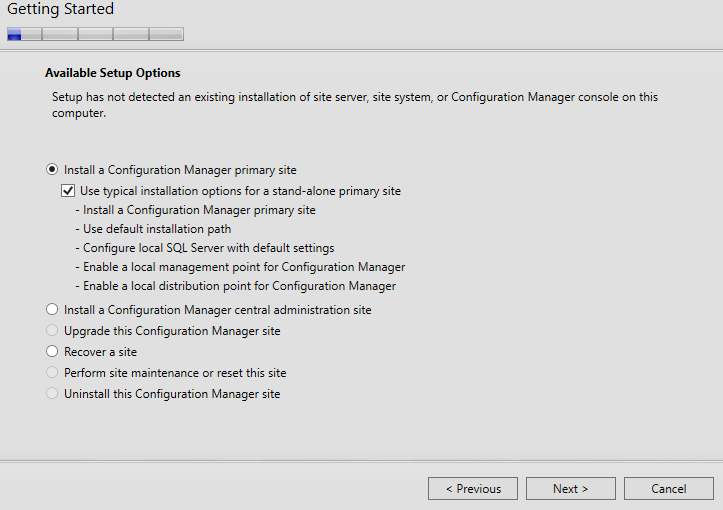Click 'Configure local SQL Server with default settings' text

coord(205,248)
